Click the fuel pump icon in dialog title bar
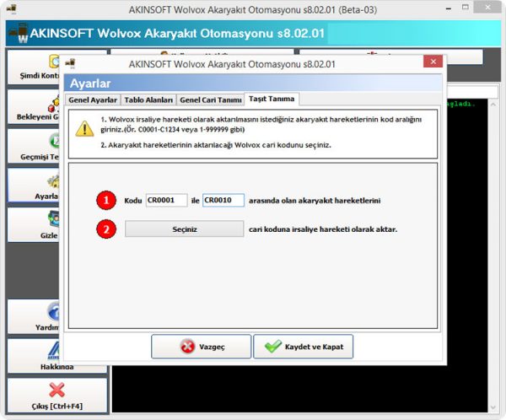The image size is (506, 420). pos(71,63)
